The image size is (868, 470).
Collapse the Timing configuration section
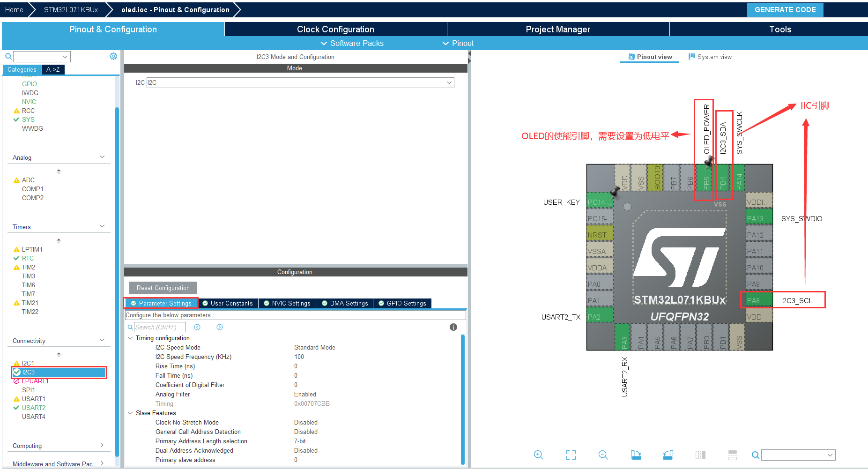click(x=130, y=338)
